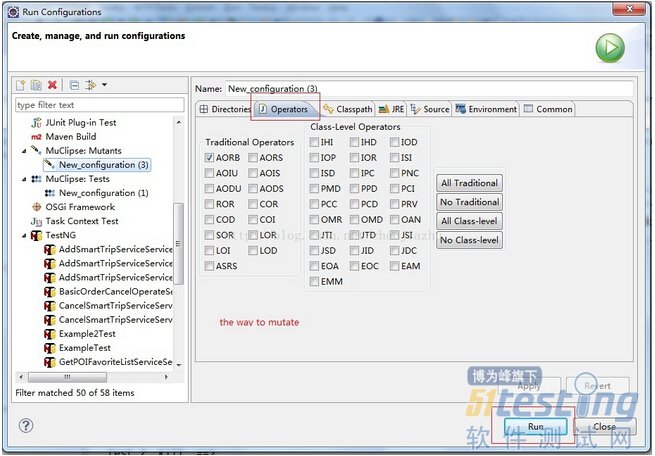
Task: Click the tree scroll up arrow
Action: (x=179, y=122)
